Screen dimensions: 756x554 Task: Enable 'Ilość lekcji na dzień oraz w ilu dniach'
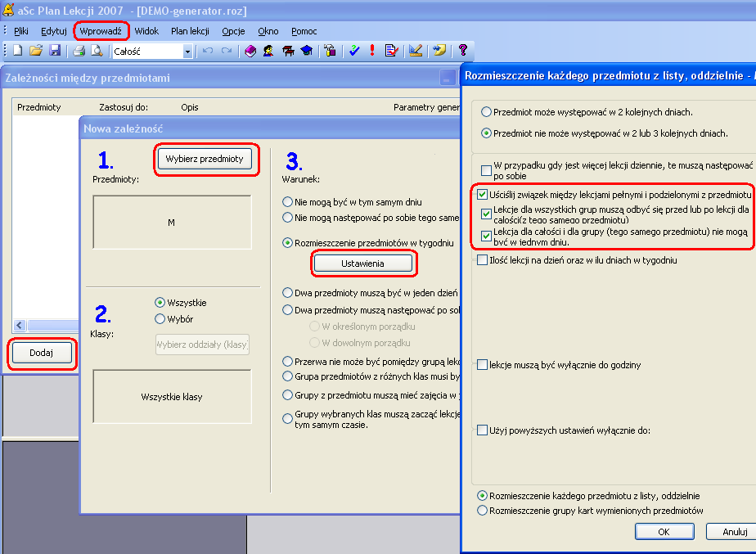(482, 260)
